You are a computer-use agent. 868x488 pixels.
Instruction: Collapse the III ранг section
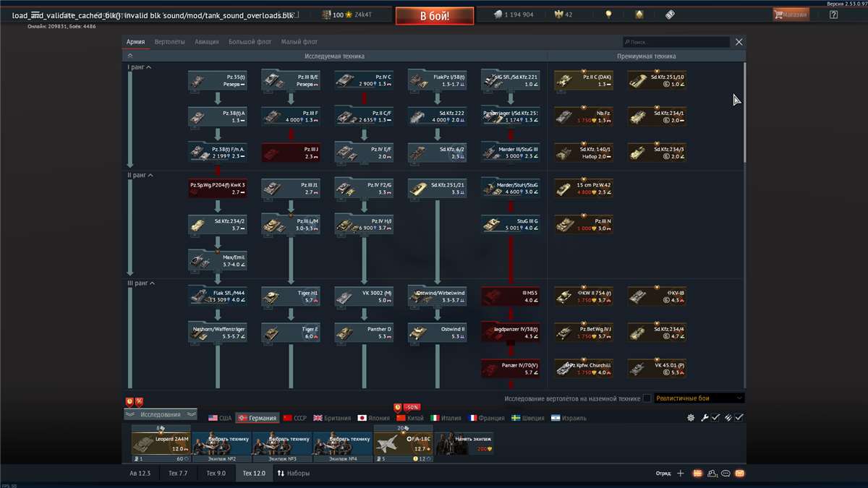[144, 282]
